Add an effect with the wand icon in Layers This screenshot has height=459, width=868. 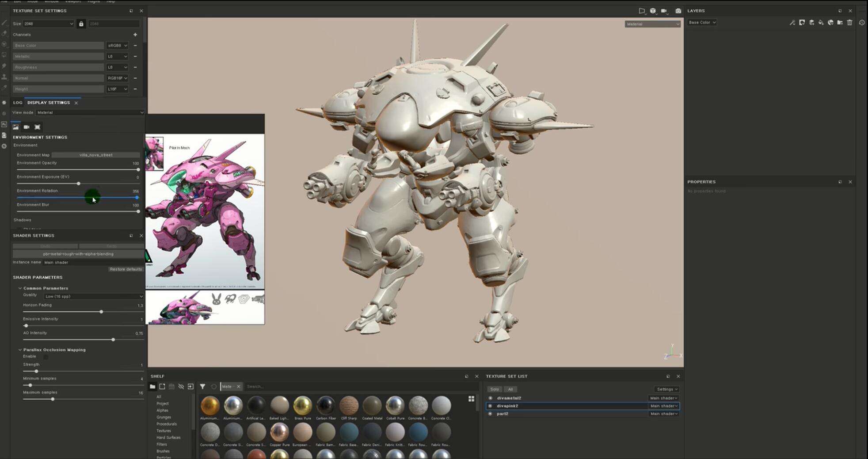click(792, 23)
